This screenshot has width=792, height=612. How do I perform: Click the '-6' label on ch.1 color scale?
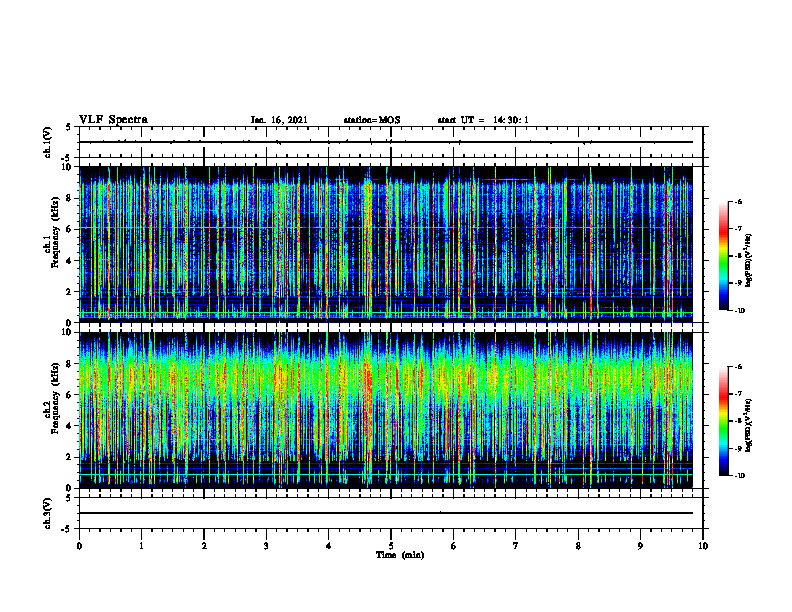[738, 201]
